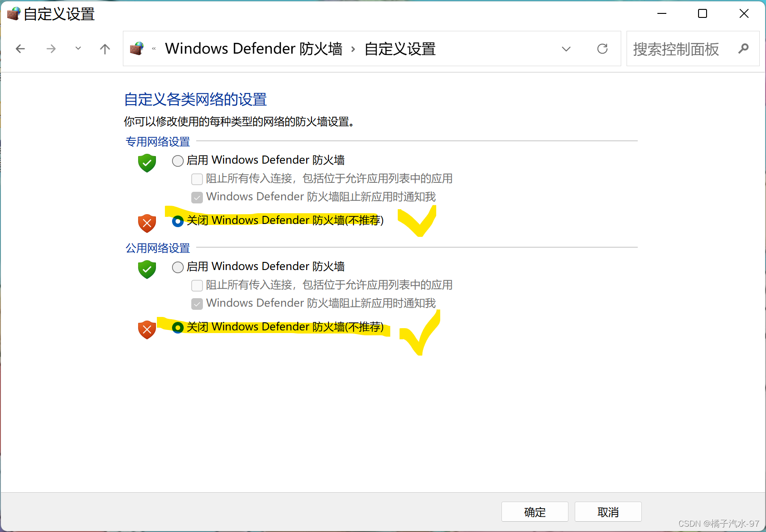Image resolution: width=766 pixels, height=532 pixels.
Task: Open Windows Defender 防火墙 breadcrumb
Action: (253, 48)
